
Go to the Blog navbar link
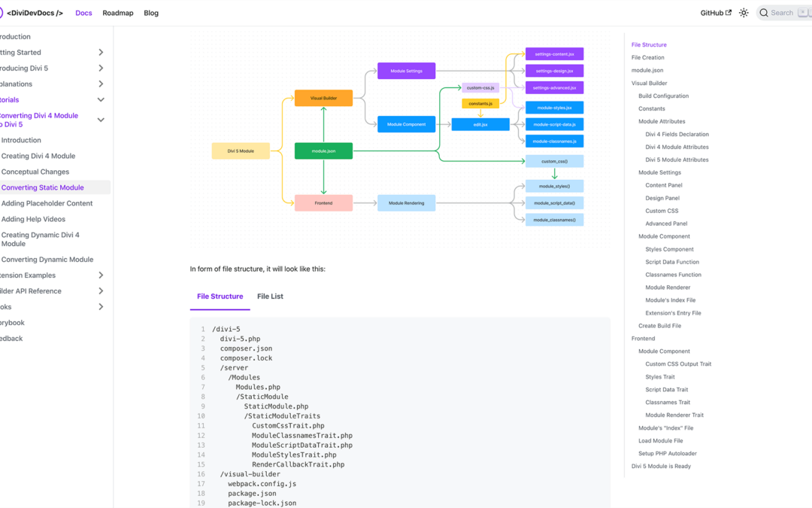(x=151, y=13)
